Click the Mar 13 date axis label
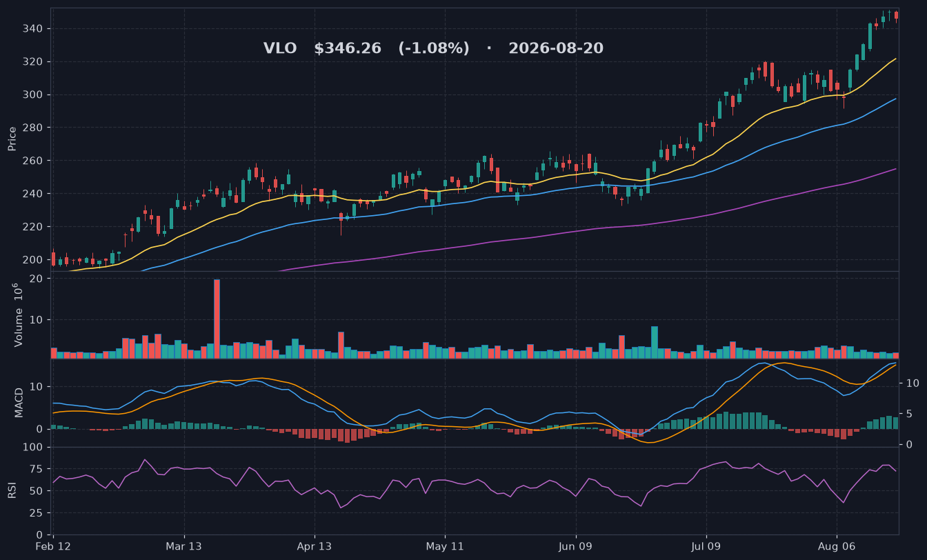Screen dimensions: 927x560 [x=184, y=546]
